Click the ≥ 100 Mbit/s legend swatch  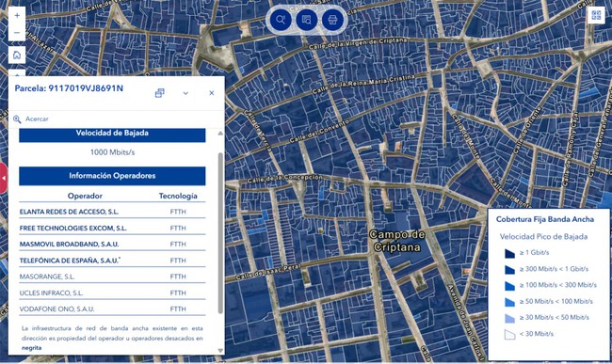[x=509, y=286]
